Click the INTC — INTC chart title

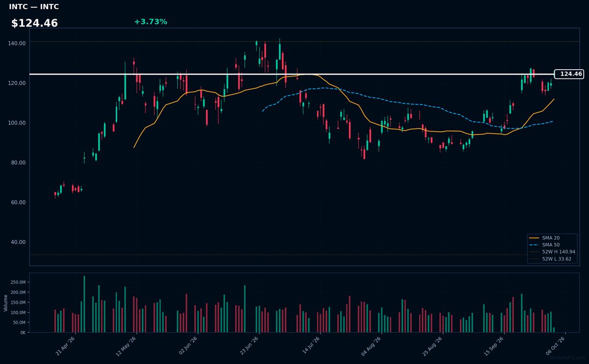click(34, 7)
